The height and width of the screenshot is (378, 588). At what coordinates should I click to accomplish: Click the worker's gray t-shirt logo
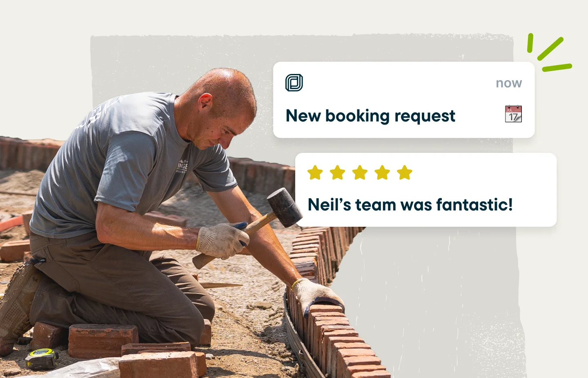click(x=182, y=166)
